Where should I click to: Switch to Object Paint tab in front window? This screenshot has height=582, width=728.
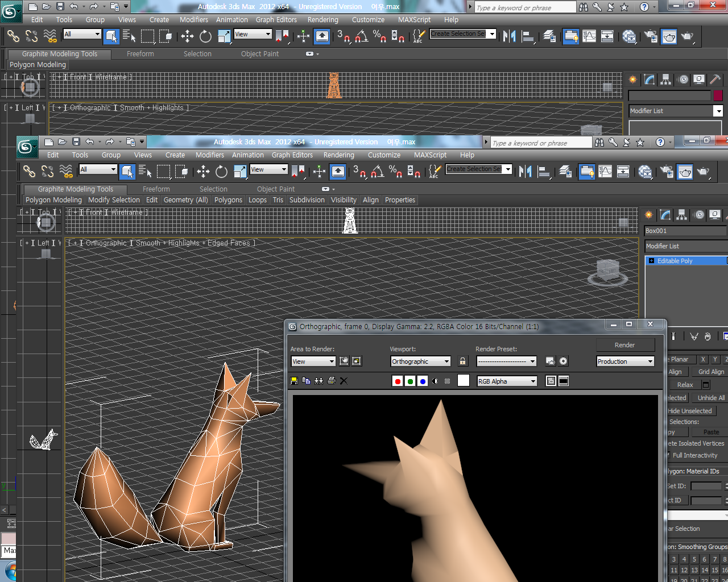point(276,189)
